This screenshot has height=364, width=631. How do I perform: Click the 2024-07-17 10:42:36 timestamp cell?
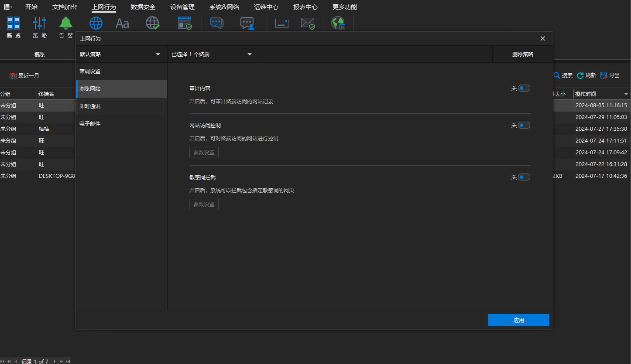[601, 176]
